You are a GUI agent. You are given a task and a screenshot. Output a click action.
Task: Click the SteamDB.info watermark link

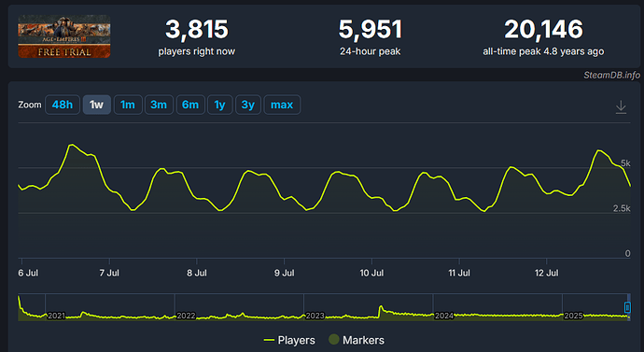point(611,76)
